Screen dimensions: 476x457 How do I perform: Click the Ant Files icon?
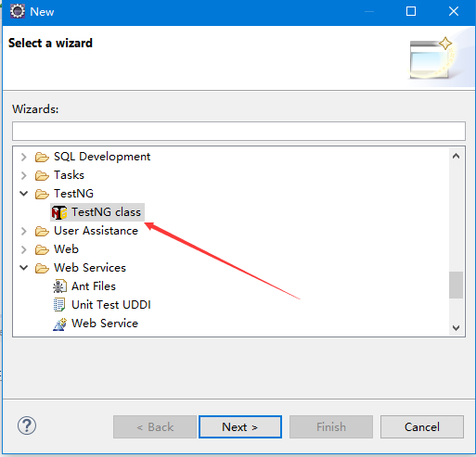59,286
